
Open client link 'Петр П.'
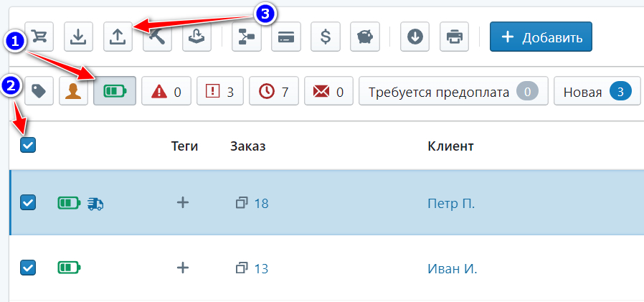click(x=450, y=204)
